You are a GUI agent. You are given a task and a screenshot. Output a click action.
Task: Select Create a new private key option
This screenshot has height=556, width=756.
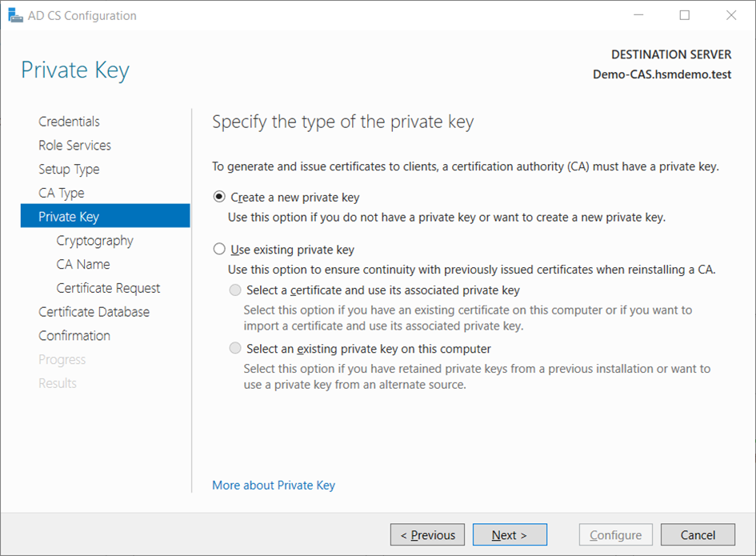click(220, 198)
